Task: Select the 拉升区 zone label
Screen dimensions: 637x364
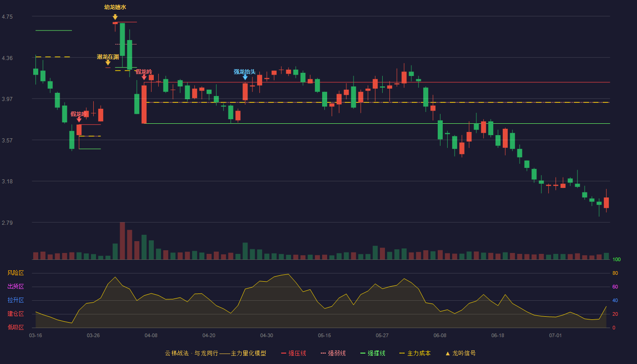Action: tap(15, 300)
